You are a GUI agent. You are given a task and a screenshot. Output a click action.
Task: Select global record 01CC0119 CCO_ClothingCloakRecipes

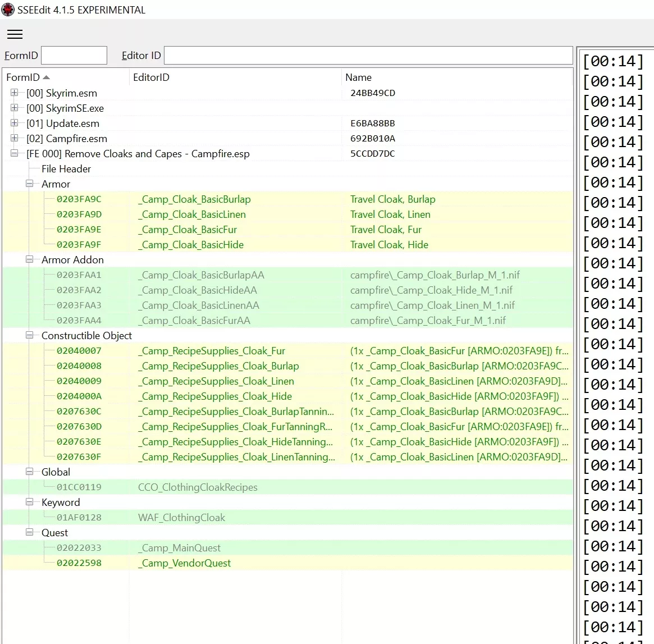pyautogui.click(x=288, y=487)
